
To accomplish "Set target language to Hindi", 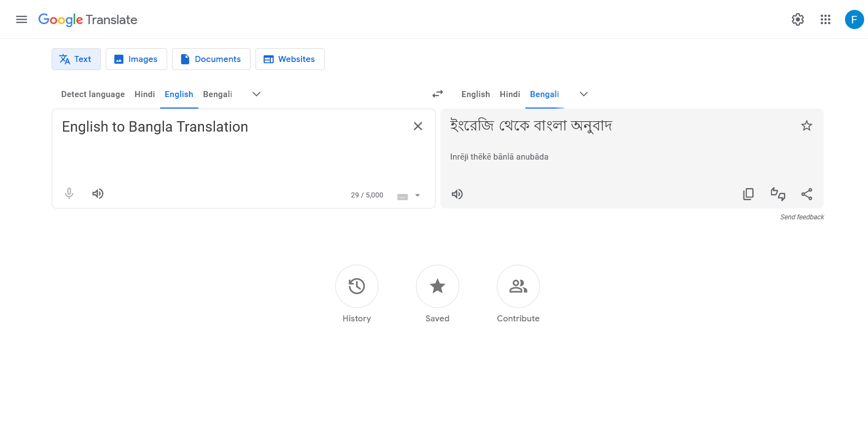I will (x=510, y=94).
